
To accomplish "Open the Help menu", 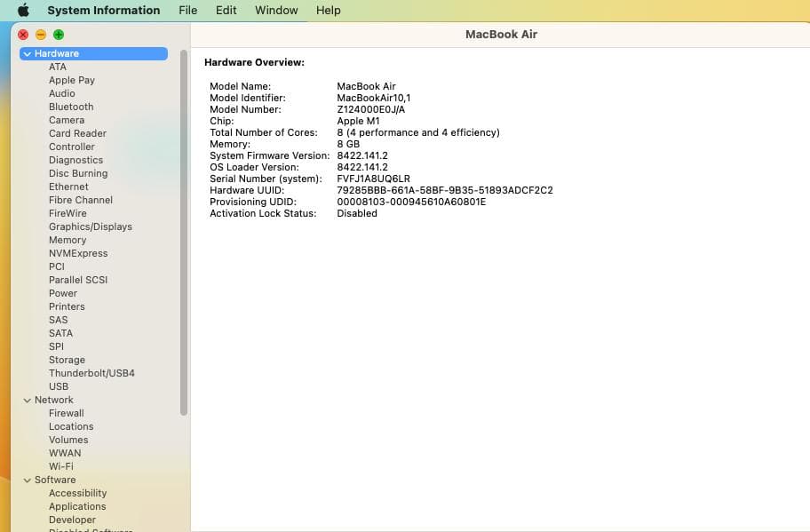I will (x=328, y=10).
